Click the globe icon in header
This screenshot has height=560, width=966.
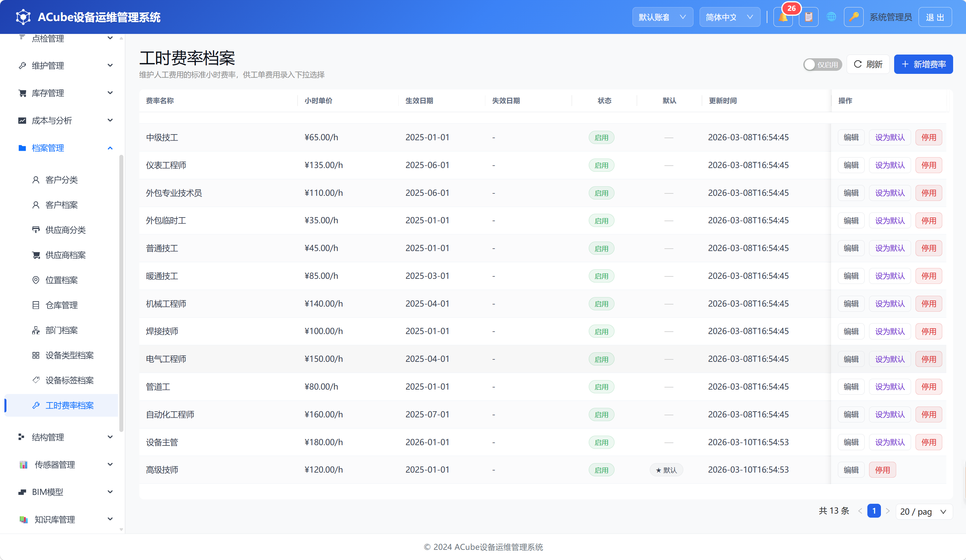[x=831, y=17]
